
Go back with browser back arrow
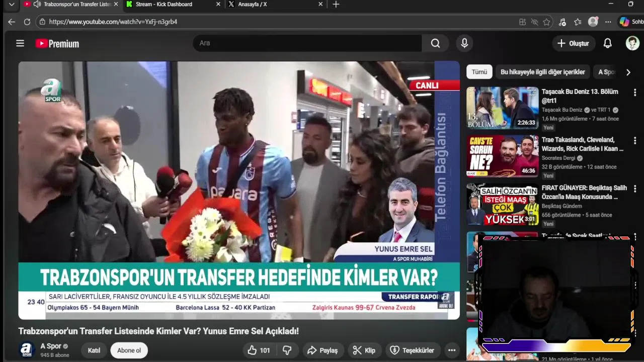[x=12, y=22]
